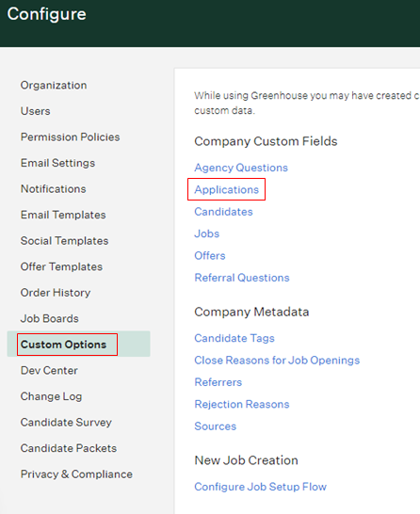Image resolution: width=420 pixels, height=514 pixels.
Task: Open Offers custom fields link
Action: click(x=210, y=256)
